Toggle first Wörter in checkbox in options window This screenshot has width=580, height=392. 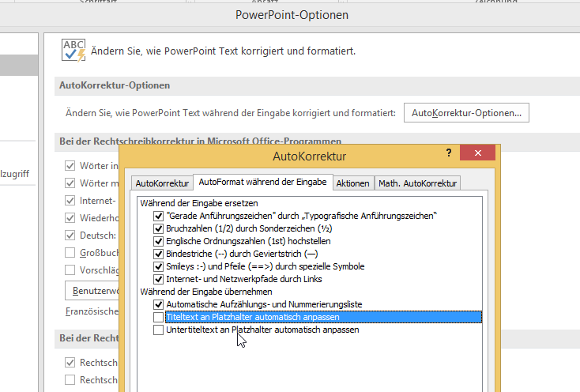click(x=70, y=166)
